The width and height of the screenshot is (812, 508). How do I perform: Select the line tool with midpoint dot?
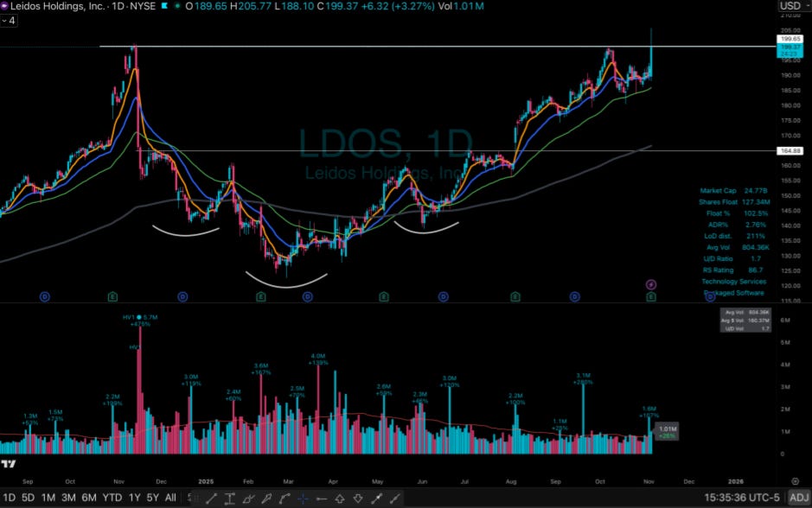pos(376,498)
